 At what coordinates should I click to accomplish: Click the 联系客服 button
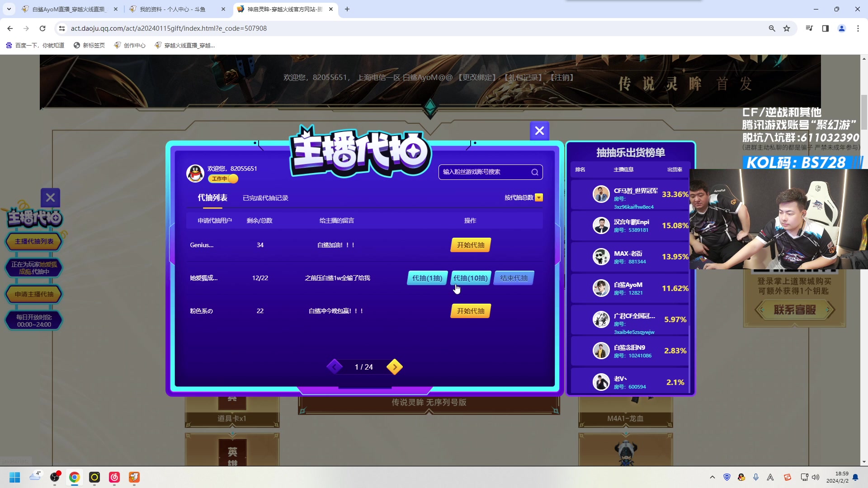point(795,310)
